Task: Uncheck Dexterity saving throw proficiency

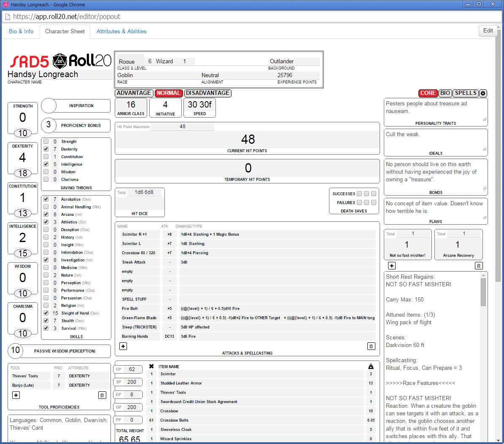Action: click(x=46, y=149)
